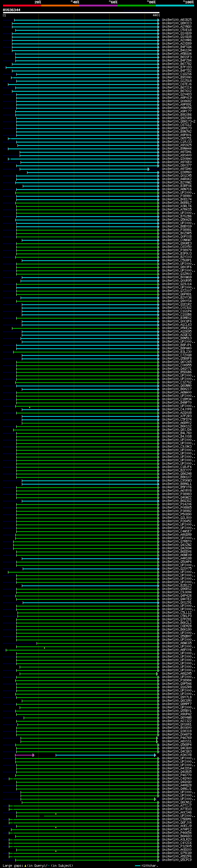This screenshot has height=868, width=197.
Task: Select hit label UniRef100_B6Q3G2
Action: pos(176,501)
